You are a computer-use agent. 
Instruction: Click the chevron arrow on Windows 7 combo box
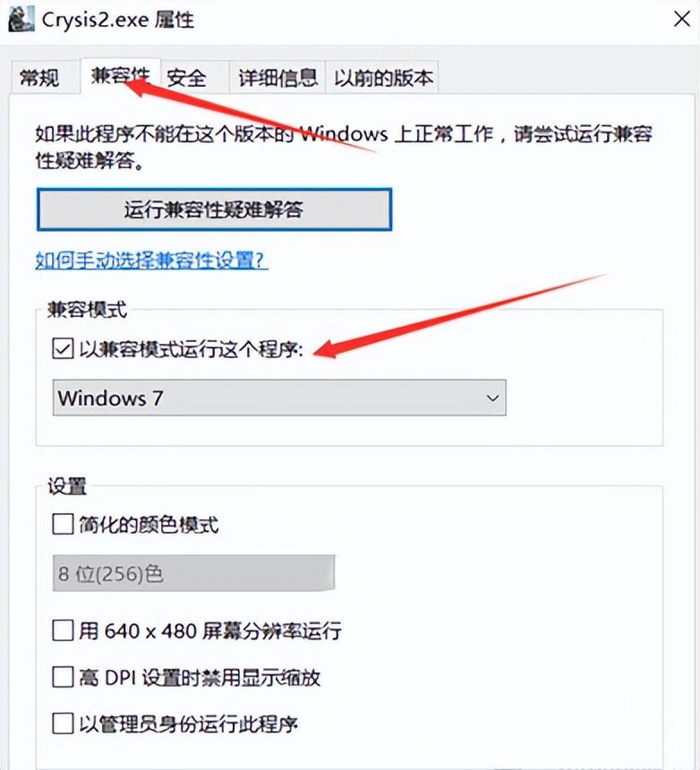point(492,398)
